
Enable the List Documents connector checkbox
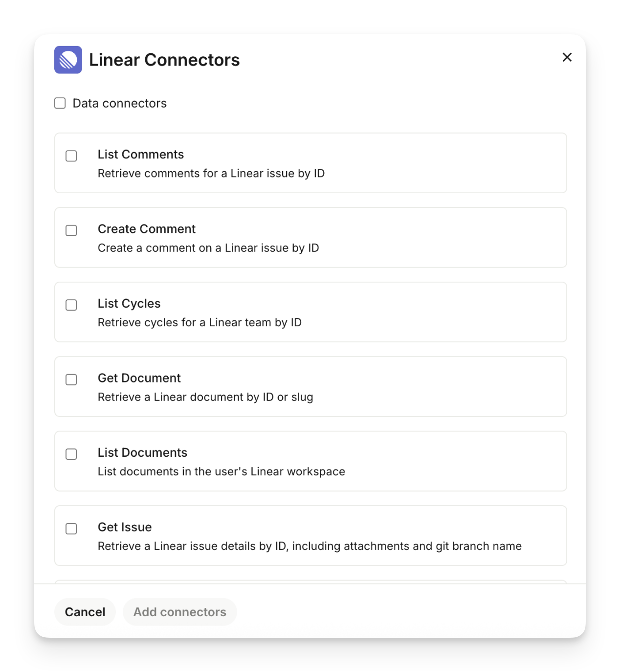71,454
